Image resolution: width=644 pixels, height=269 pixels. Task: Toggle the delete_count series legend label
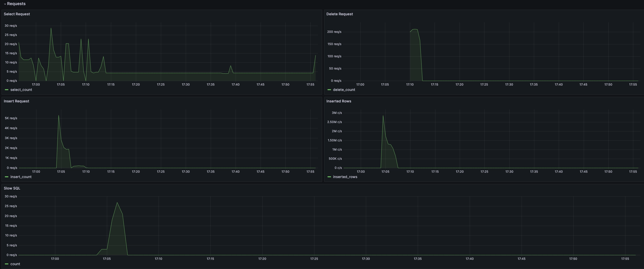(x=344, y=90)
